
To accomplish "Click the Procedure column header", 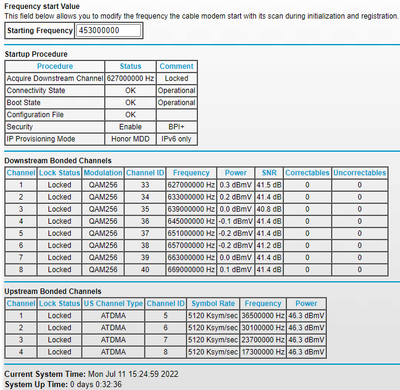I will 55,66.
